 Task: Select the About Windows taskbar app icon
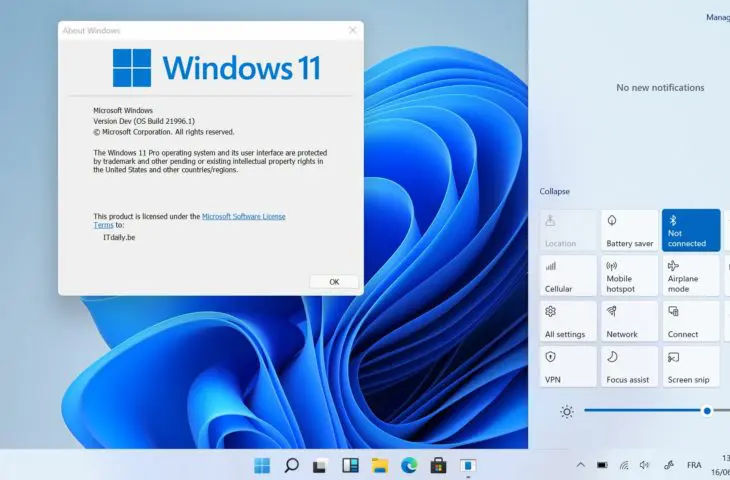468,465
